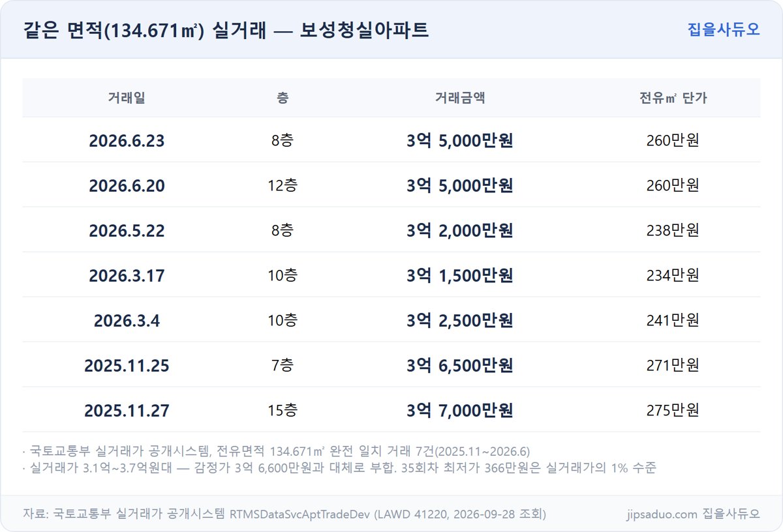
Task: Click 10층 in the 2026.3.17 row
Action: click(283, 276)
